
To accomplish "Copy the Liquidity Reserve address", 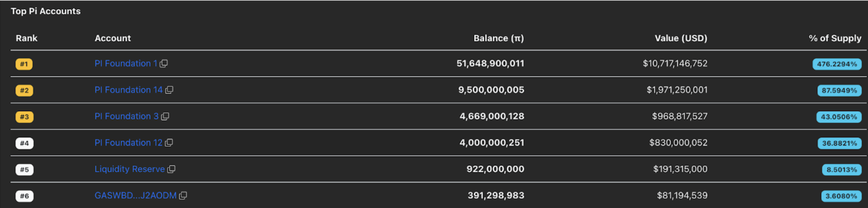I will click(172, 169).
